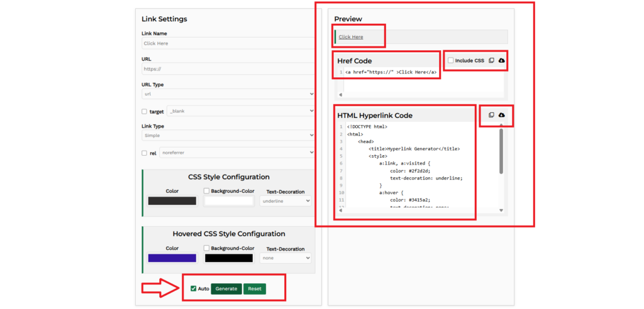Click the 'a:link, a:visited {' code line

click(x=405, y=163)
